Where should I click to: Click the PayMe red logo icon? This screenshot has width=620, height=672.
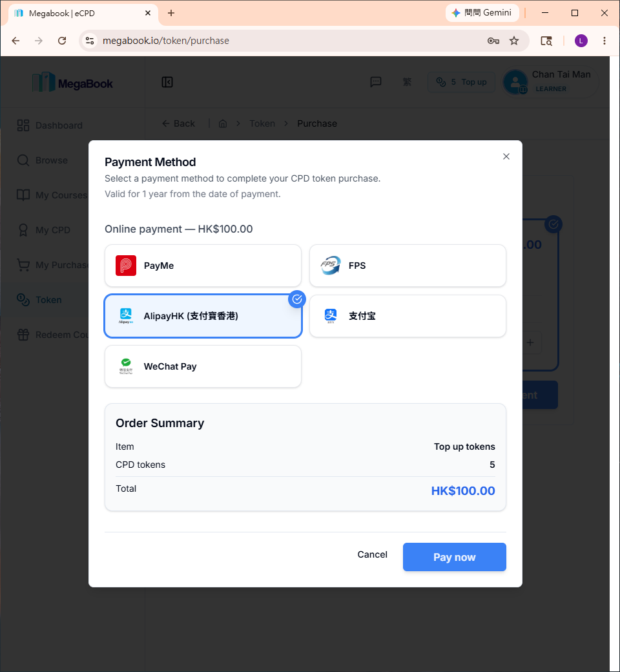point(126,266)
